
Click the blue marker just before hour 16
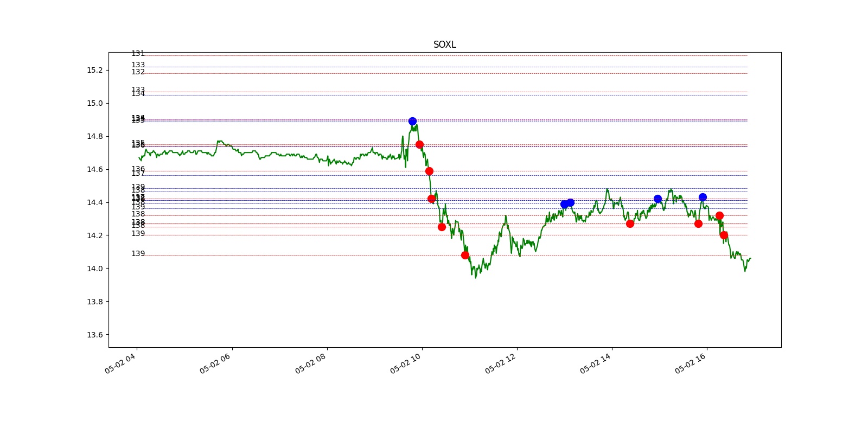coord(703,197)
